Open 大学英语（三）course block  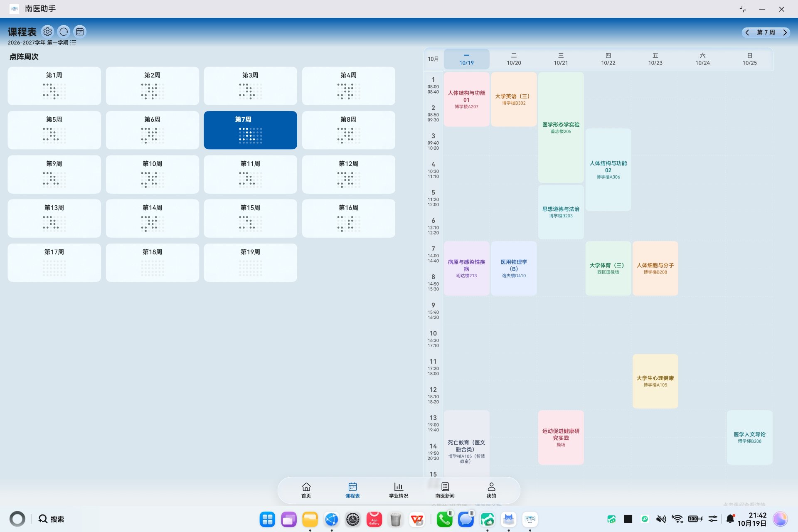pyautogui.click(x=514, y=99)
